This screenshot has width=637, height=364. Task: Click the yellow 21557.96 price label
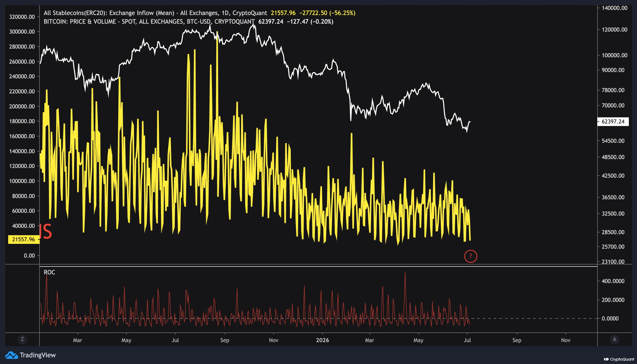(24, 239)
